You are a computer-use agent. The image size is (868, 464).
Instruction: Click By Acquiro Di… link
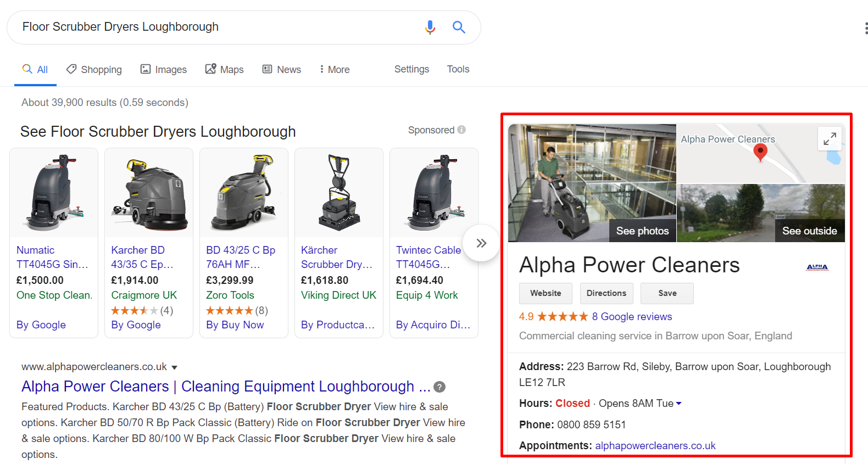point(433,325)
